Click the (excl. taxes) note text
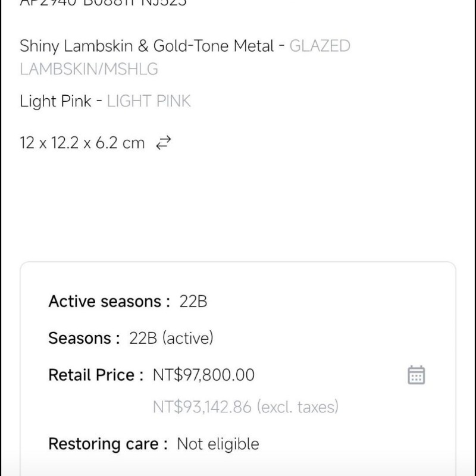The height and width of the screenshot is (476, 476). pos(297,407)
